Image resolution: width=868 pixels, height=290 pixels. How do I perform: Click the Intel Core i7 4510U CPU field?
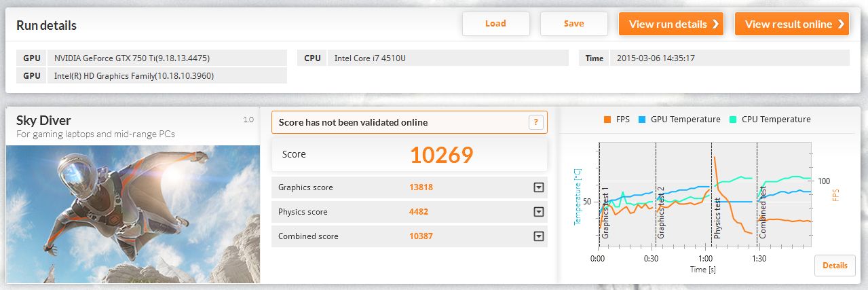tap(449, 58)
